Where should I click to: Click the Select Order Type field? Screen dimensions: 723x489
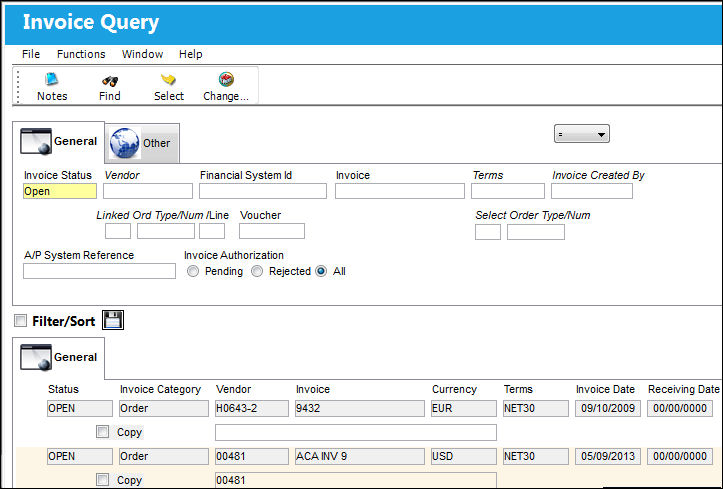pyautogui.click(x=488, y=232)
